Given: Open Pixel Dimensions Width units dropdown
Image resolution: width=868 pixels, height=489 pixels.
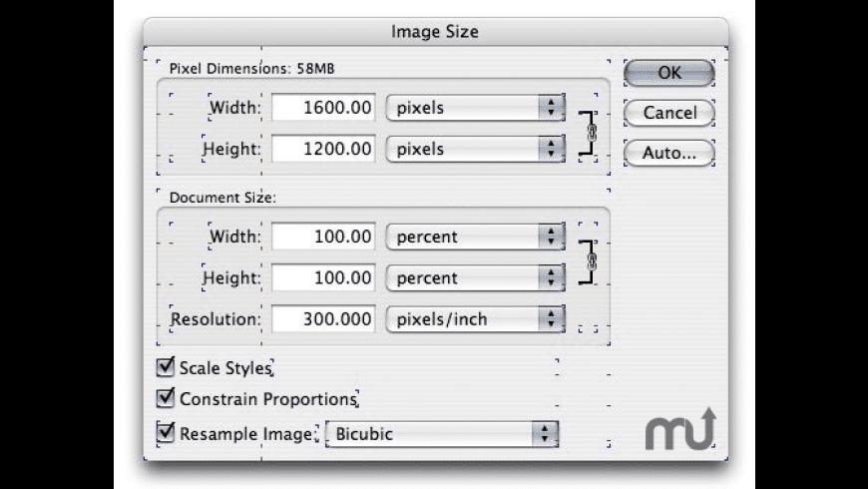Looking at the screenshot, I should (476, 108).
